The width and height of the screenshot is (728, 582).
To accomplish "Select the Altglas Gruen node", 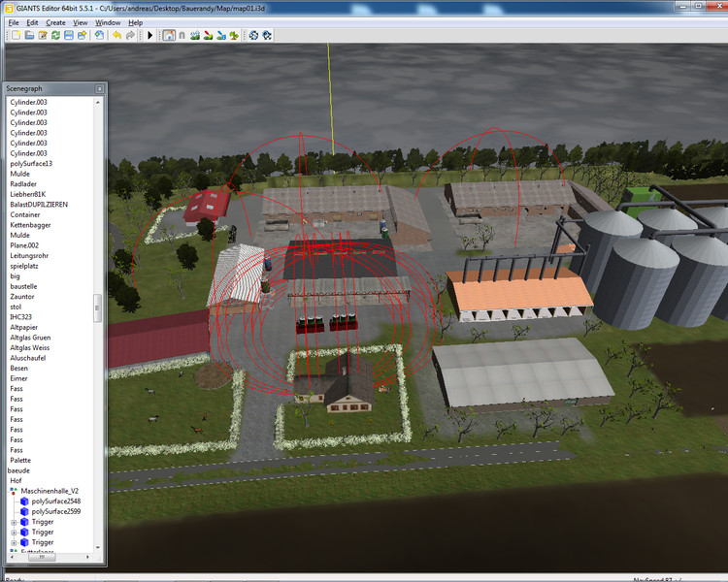I will [x=31, y=338].
